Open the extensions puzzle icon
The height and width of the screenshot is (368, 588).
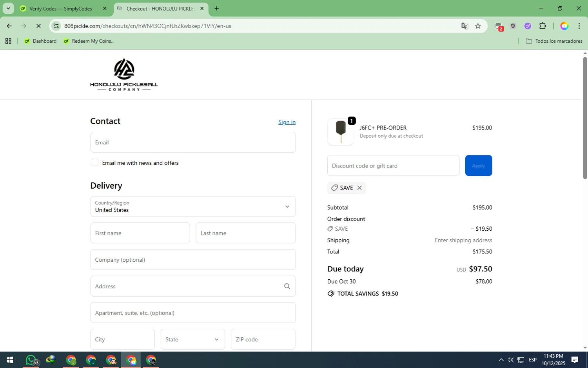pos(543,26)
